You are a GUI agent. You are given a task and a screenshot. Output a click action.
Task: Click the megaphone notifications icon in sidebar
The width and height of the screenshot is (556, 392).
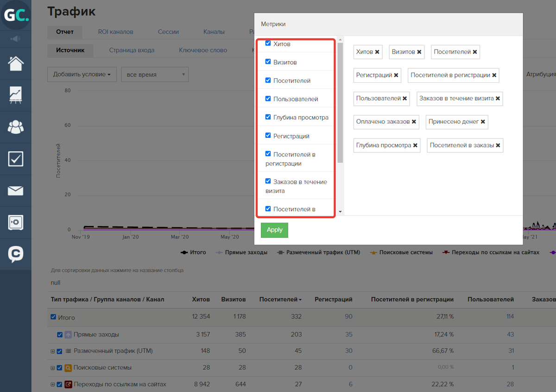click(16, 38)
